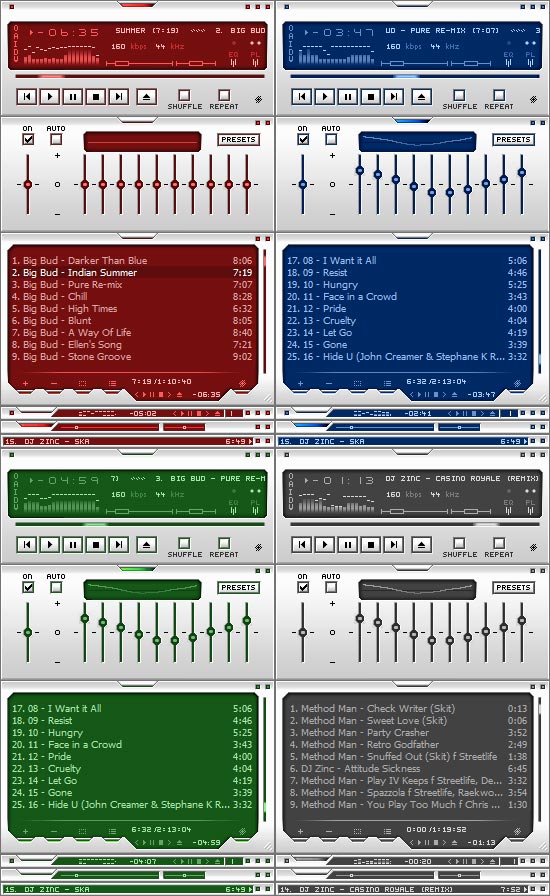
Task: Stop the gray player
Action: 370,545
